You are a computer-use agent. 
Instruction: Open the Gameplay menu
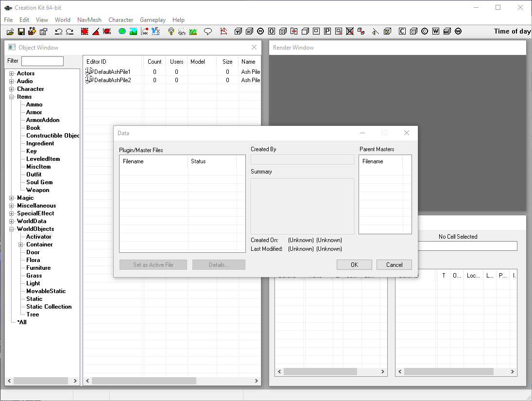[153, 20]
